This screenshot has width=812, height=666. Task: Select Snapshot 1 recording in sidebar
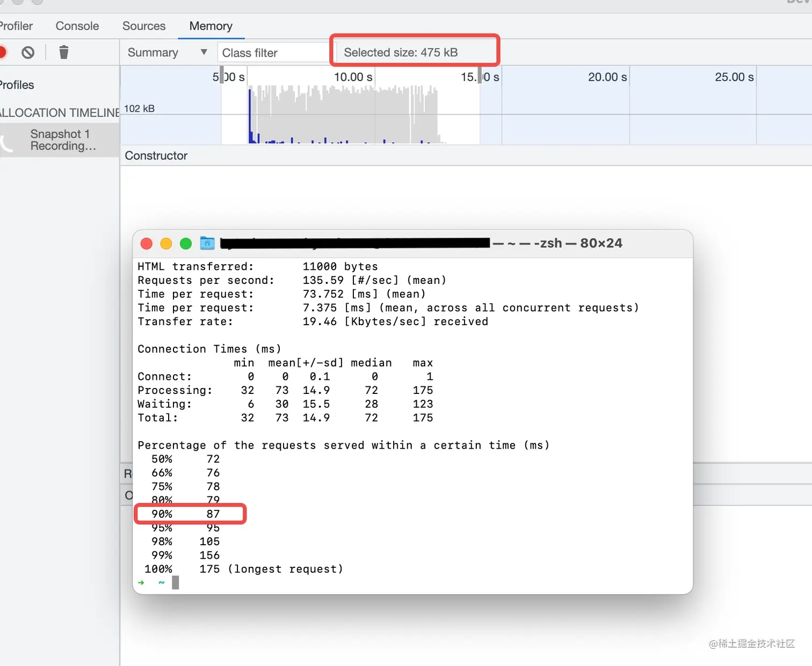click(60, 140)
